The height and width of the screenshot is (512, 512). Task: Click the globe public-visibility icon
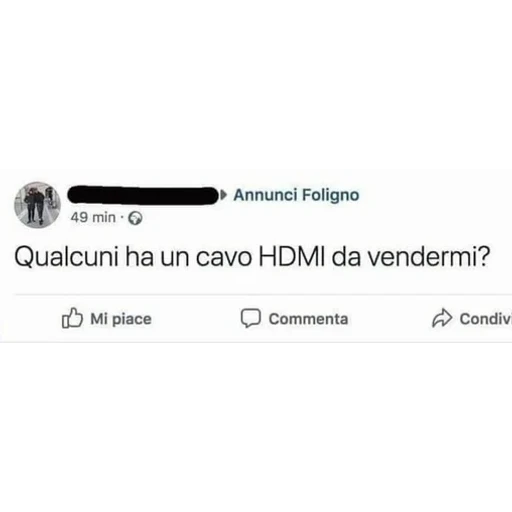point(136,218)
